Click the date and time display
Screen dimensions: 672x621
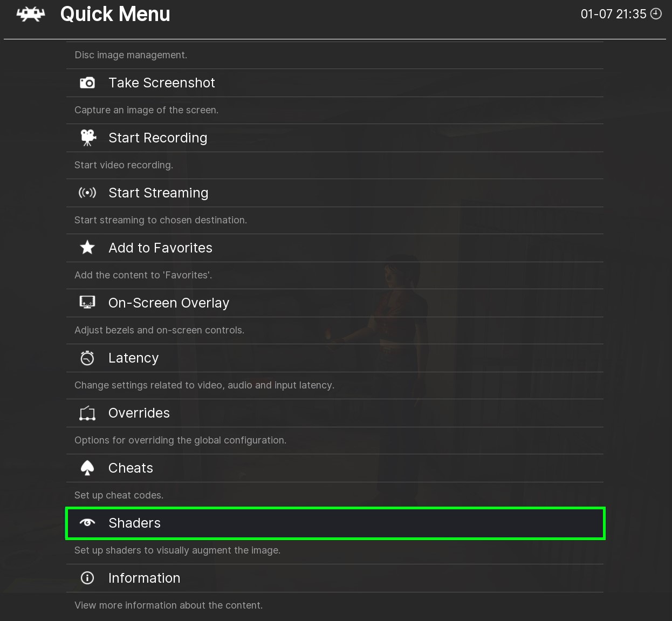click(613, 14)
